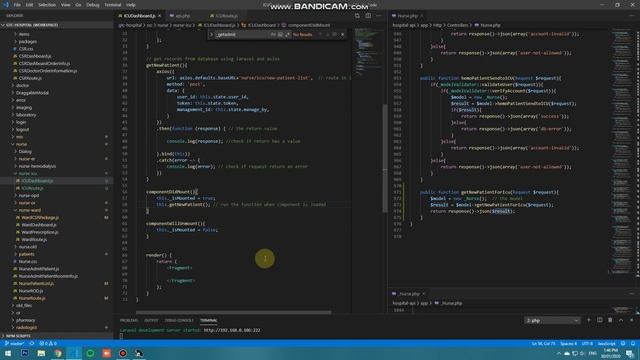Screen dimensions: 640x360
Task: Click the synchronize changes icon in status bar
Action: pos(32,344)
